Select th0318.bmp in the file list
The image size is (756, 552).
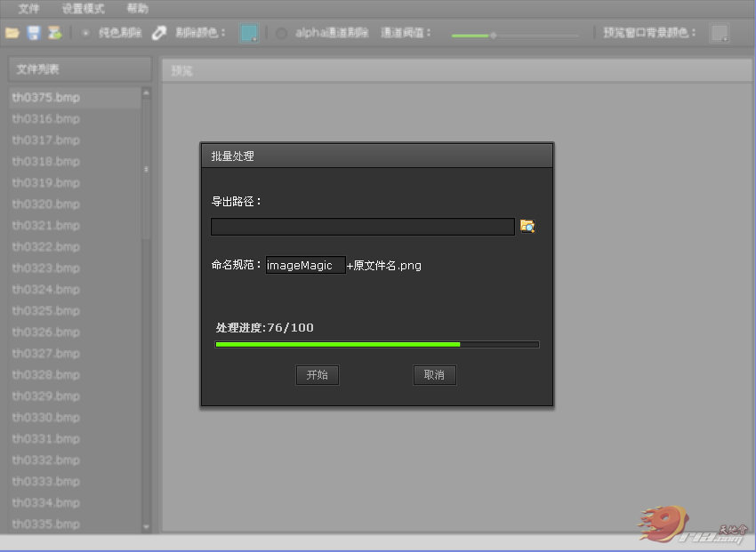[75, 162]
